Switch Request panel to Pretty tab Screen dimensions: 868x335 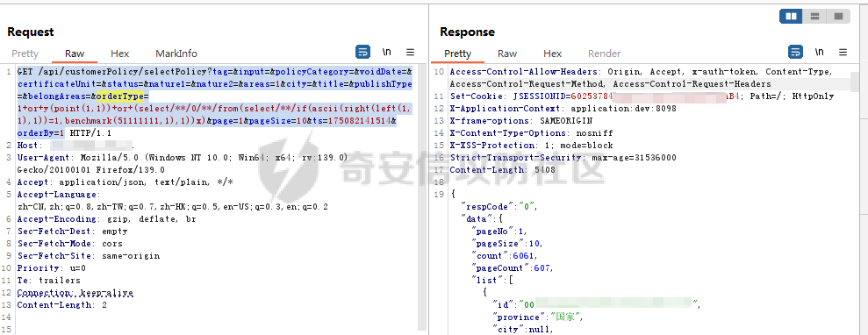pyautogui.click(x=25, y=53)
